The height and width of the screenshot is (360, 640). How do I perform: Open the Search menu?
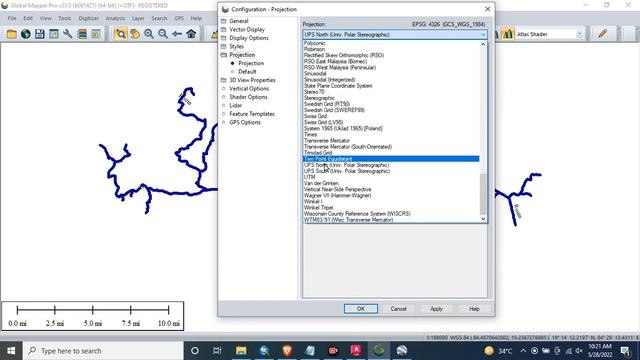159,18
